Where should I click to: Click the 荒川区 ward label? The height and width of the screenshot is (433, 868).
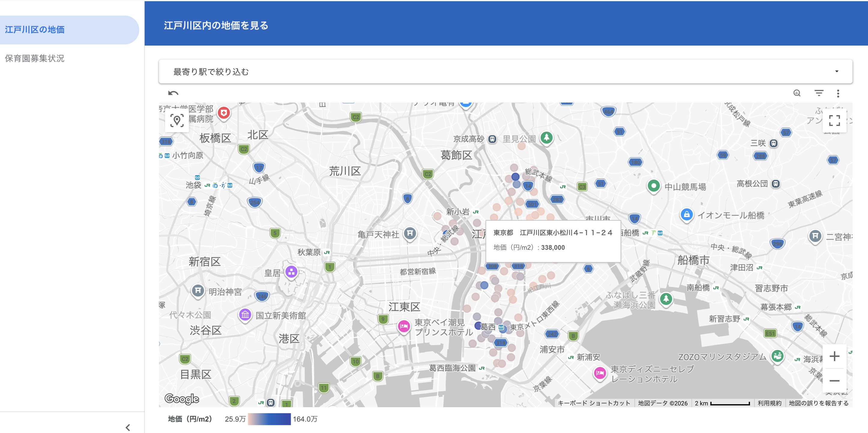coord(345,171)
